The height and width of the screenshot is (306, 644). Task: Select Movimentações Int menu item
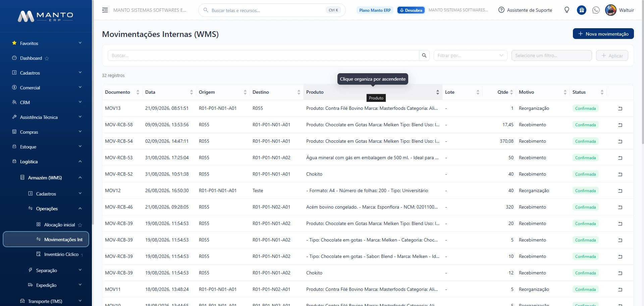pos(46,239)
